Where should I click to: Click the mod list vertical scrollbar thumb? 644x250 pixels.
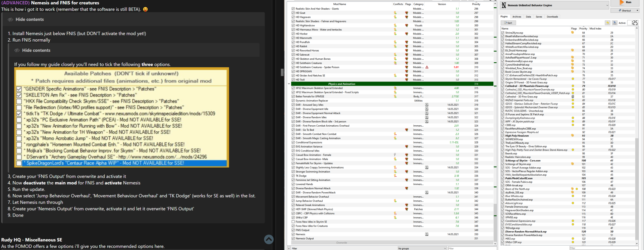coord(495,222)
